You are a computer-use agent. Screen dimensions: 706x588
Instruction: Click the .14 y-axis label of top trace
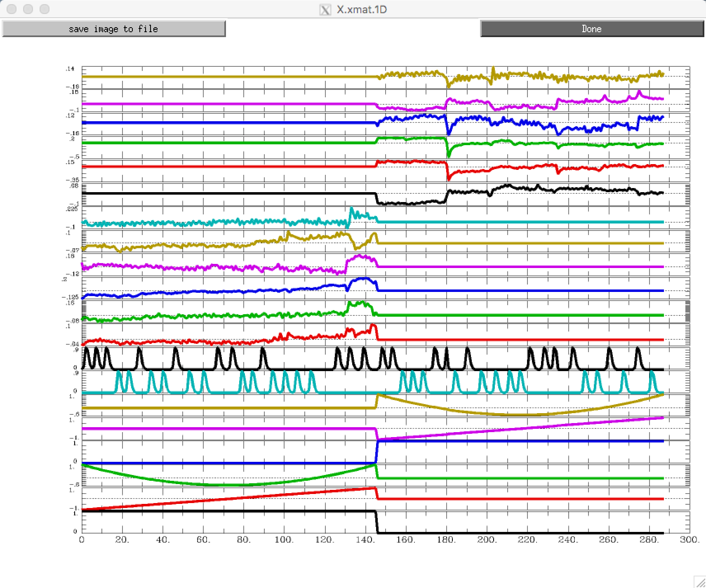[70, 69]
